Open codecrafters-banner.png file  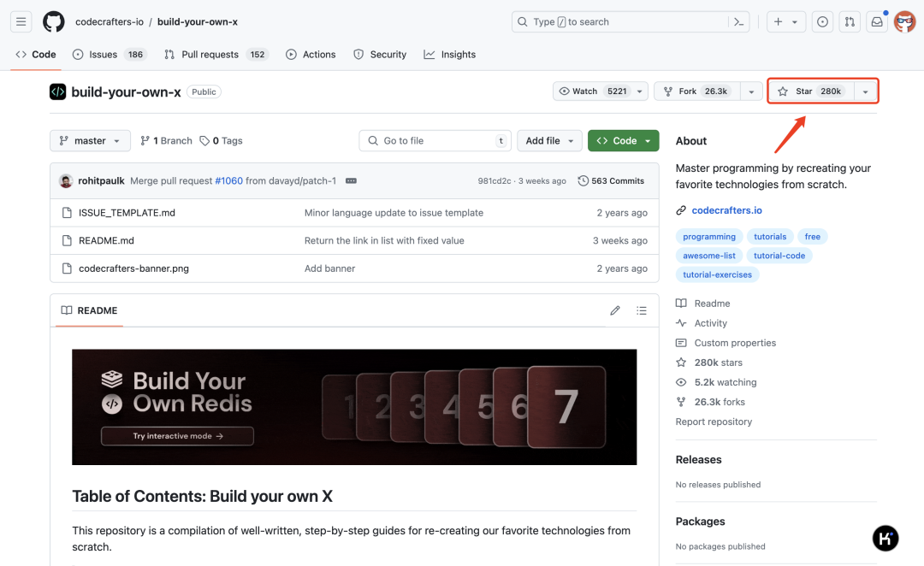(x=133, y=268)
